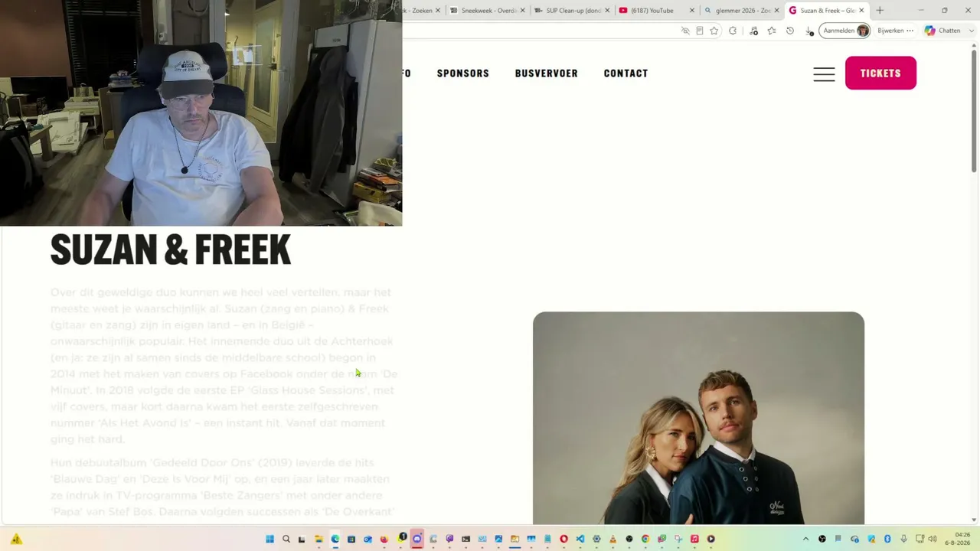980x551 pixels.
Task: Open Bluetooth tray icon
Action: click(887, 539)
